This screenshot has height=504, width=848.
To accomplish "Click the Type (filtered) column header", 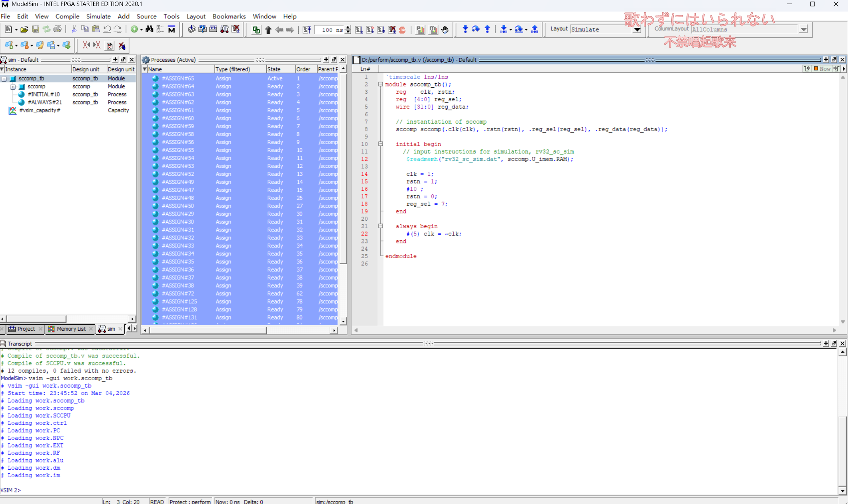I will (x=233, y=69).
